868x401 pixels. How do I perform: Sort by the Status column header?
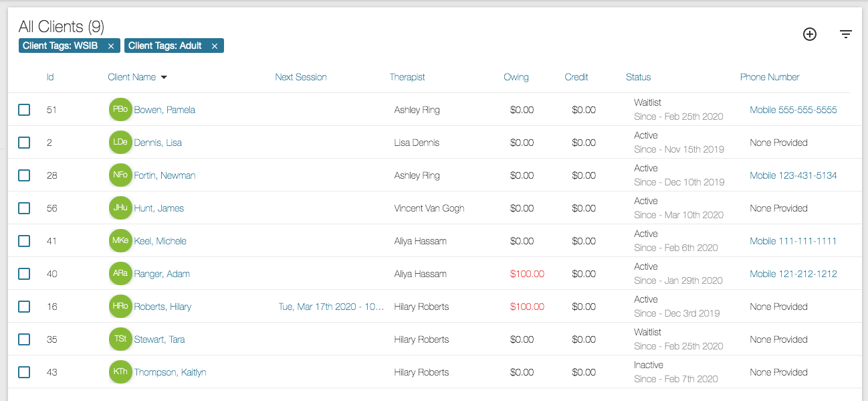(638, 77)
